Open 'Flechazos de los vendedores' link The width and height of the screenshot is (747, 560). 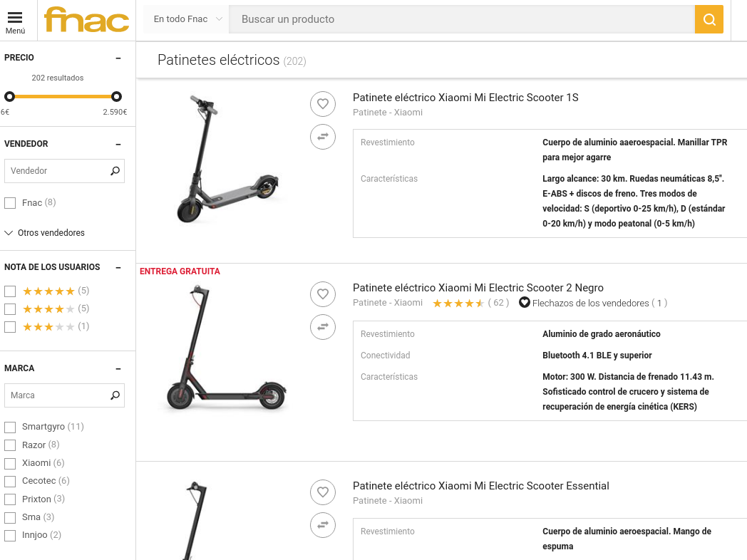coord(593,303)
